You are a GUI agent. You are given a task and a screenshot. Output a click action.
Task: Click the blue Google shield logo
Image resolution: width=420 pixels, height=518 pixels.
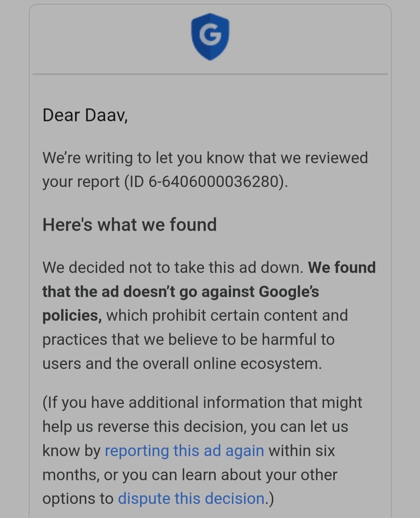(210, 36)
